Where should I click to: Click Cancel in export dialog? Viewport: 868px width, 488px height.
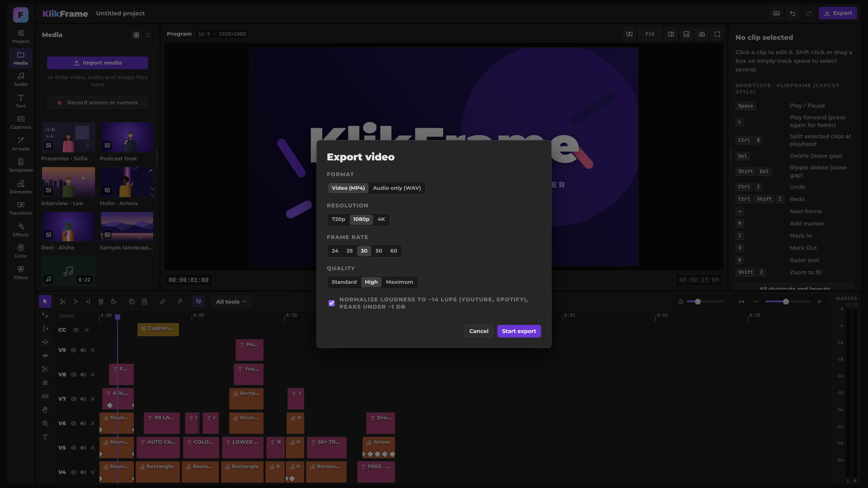(479, 331)
